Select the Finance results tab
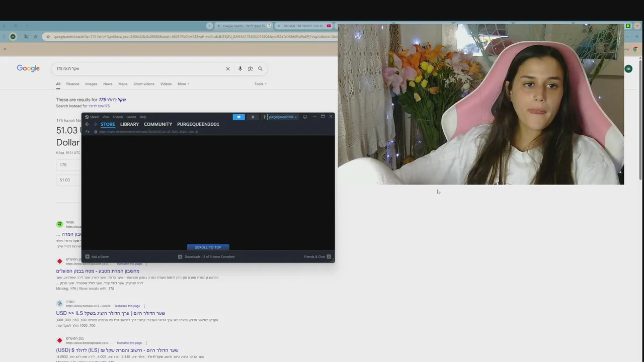This screenshot has height=362, width=644. (72, 84)
